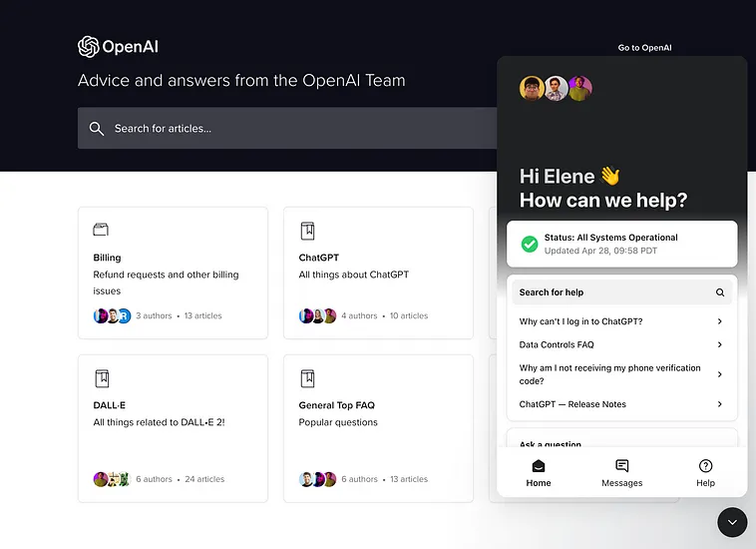Image resolution: width=756 pixels, height=549 pixels.
Task: Click the ChatGPT bookmark book icon
Action: click(307, 231)
